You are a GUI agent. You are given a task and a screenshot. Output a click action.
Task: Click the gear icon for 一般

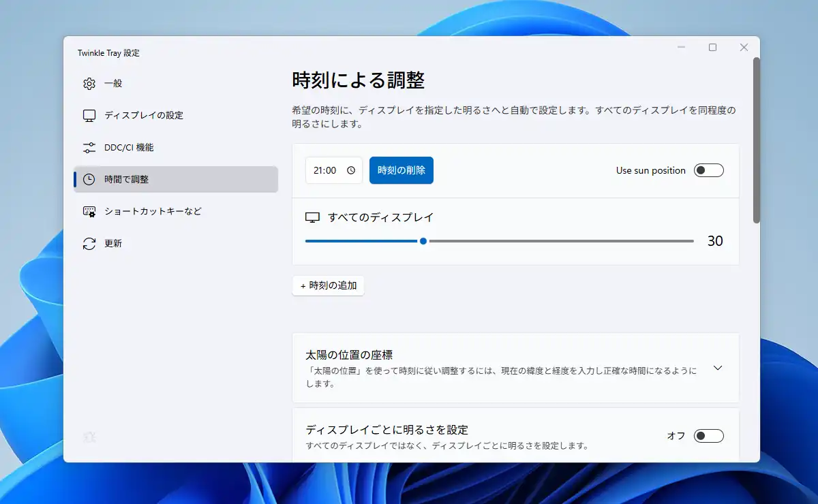point(89,84)
